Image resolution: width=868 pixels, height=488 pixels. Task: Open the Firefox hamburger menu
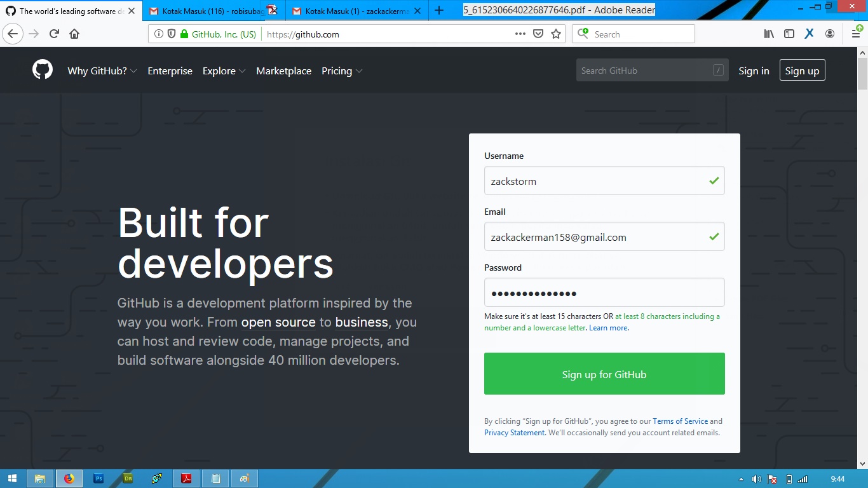click(856, 34)
